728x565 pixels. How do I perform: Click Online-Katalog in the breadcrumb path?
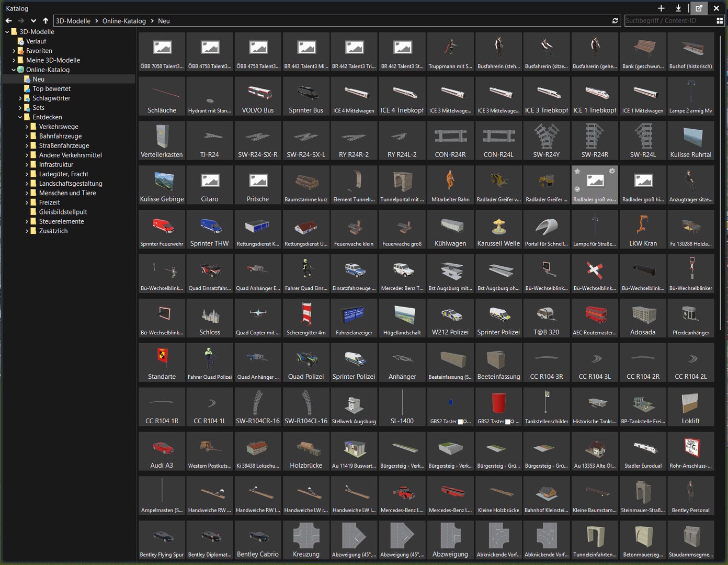pyautogui.click(x=124, y=21)
